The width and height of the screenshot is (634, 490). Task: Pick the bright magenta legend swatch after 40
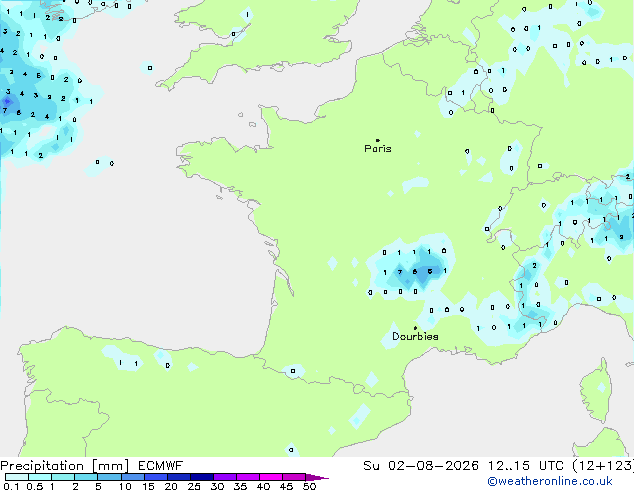point(271,477)
